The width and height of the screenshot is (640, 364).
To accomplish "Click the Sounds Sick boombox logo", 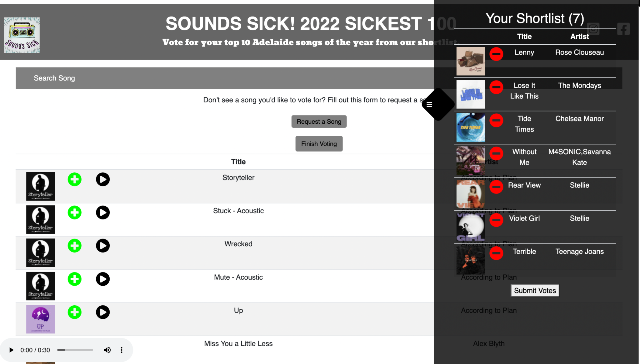I will coord(22,35).
